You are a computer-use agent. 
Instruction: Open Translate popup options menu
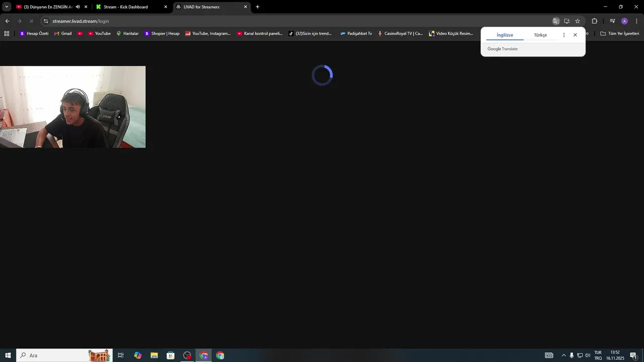[x=563, y=35]
